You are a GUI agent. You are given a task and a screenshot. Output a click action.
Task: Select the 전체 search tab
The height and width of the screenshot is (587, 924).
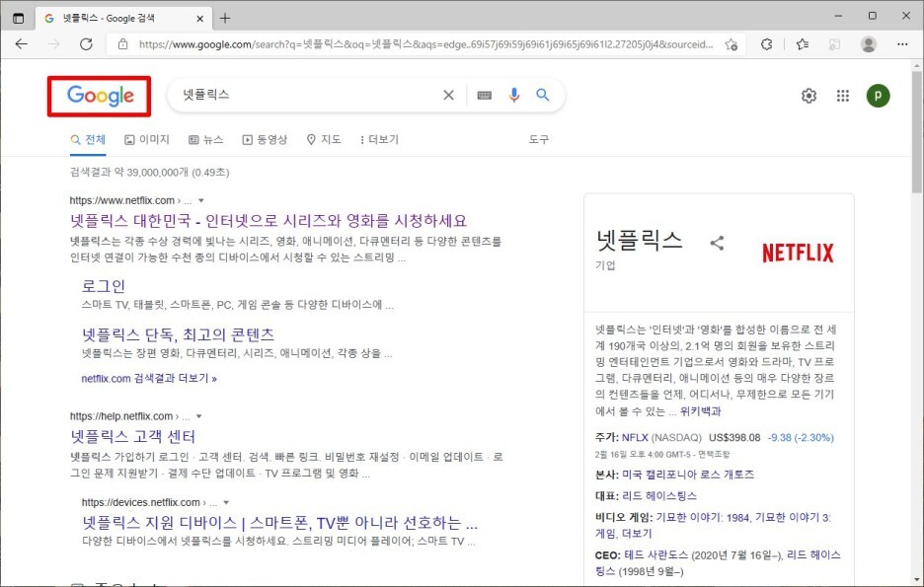coord(88,139)
